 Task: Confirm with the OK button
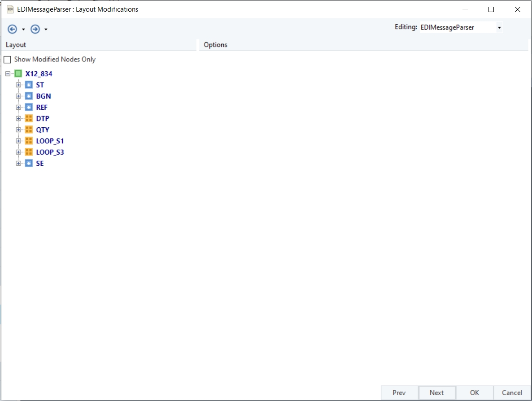[474, 392]
